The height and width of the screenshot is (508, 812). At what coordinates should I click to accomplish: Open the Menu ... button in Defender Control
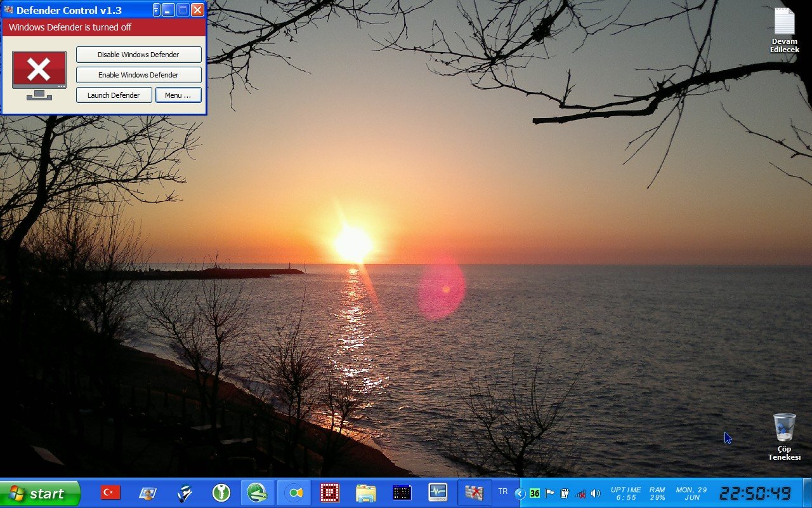[178, 95]
